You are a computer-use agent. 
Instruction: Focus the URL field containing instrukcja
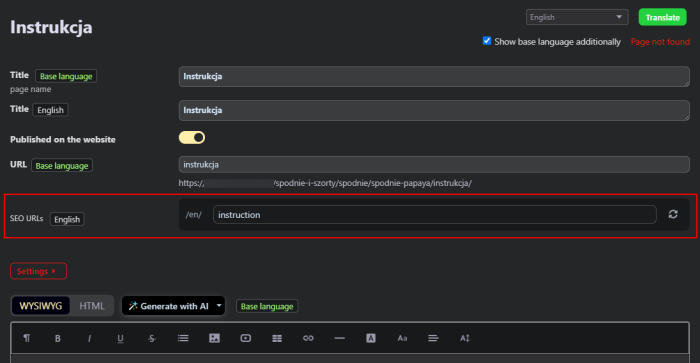click(x=434, y=164)
